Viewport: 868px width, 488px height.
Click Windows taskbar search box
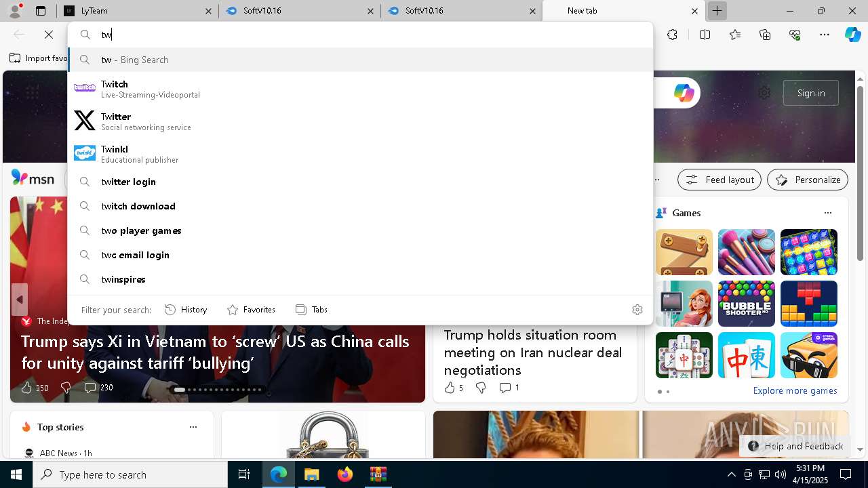click(x=130, y=474)
